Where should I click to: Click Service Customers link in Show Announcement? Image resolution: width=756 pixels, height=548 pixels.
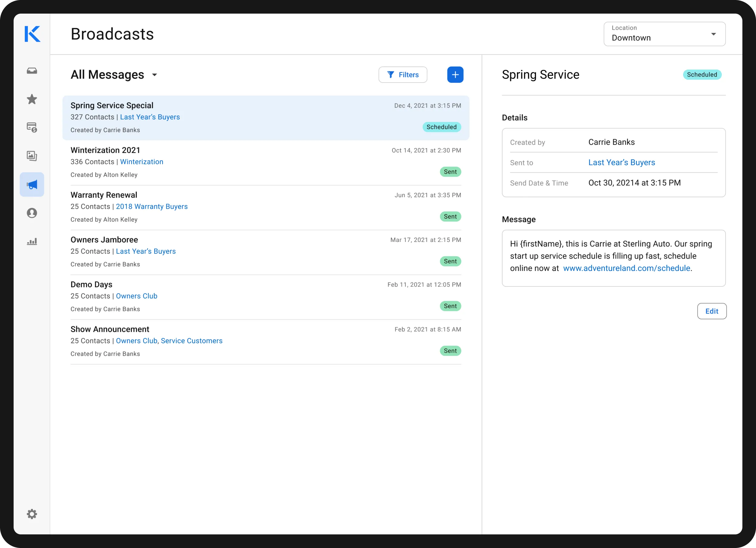point(191,341)
